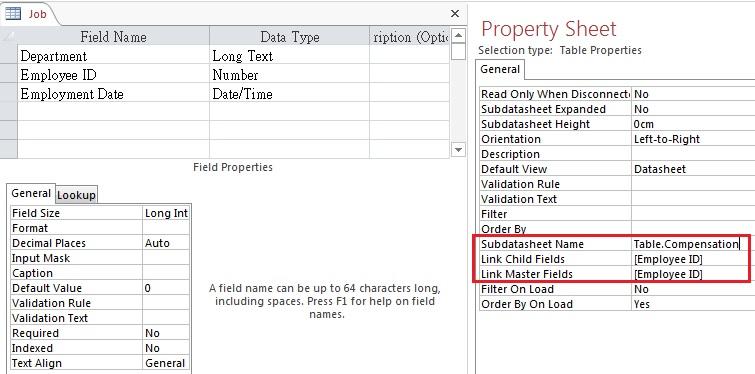The height and width of the screenshot is (374, 755).
Task: Click the Caption property box
Action: click(166, 273)
